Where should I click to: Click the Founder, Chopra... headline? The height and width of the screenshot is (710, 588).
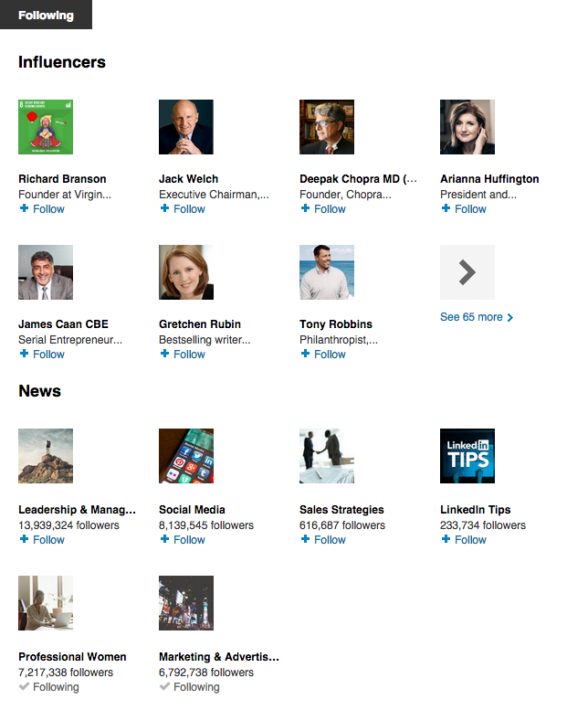click(x=345, y=195)
